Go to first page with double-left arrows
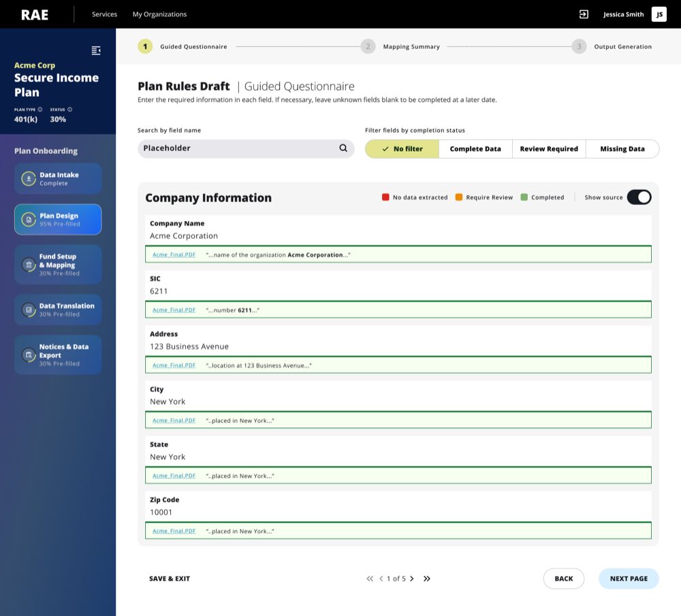Image resolution: width=681 pixels, height=616 pixels. pyautogui.click(x=370, y=579)
